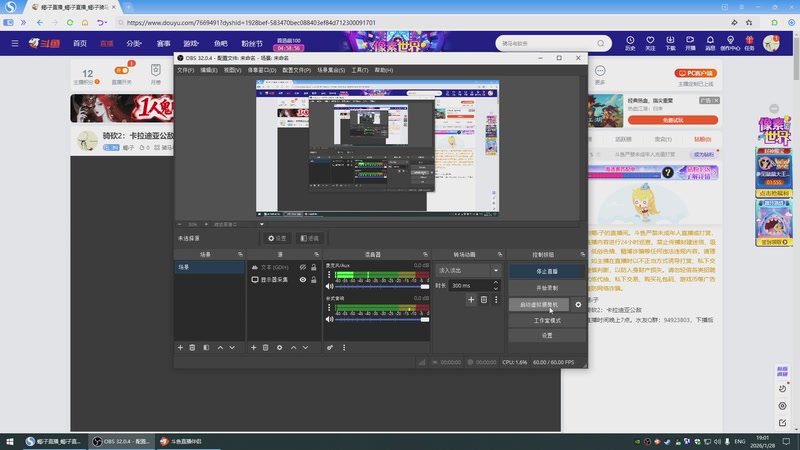Expand the 淡入淡出 transition dropdown
The image size is (800, 450).
tap(494, 270)
